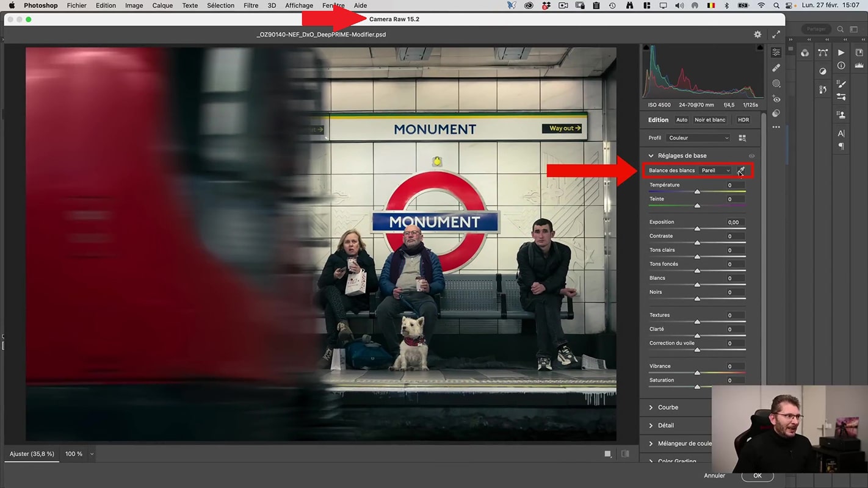
Task: Open the zoom level dropdown arrow
Action: pos(92,454)
